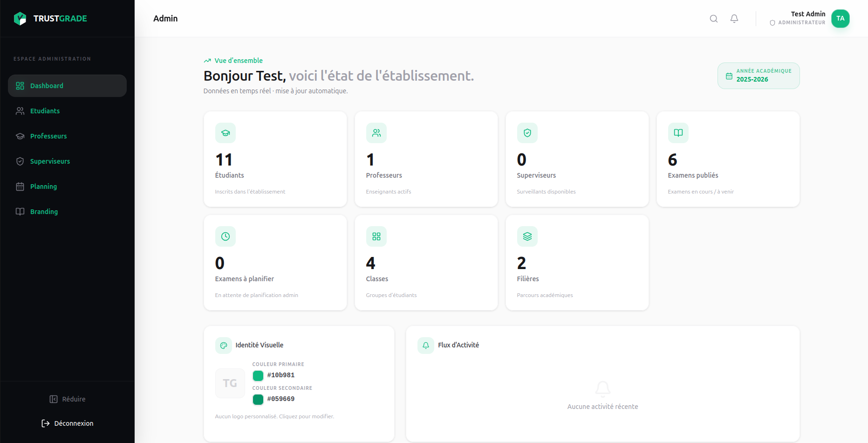Open notifications bell in top bar

point(734,19)
